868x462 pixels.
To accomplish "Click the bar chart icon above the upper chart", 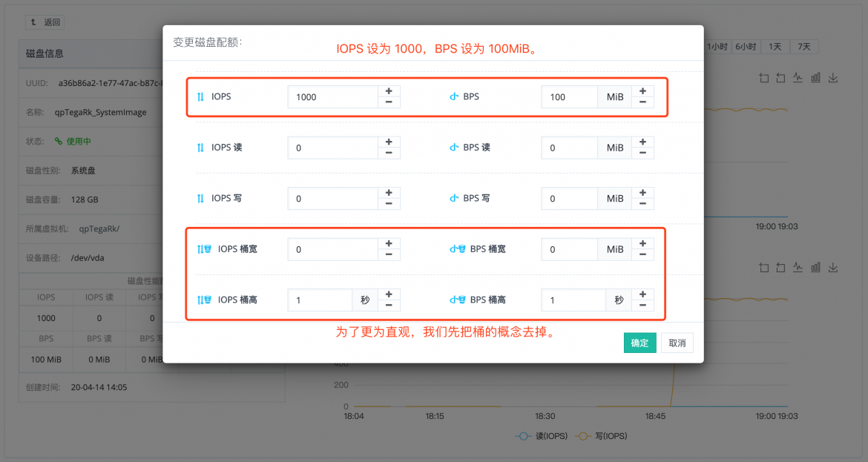I will click(815, 78).
